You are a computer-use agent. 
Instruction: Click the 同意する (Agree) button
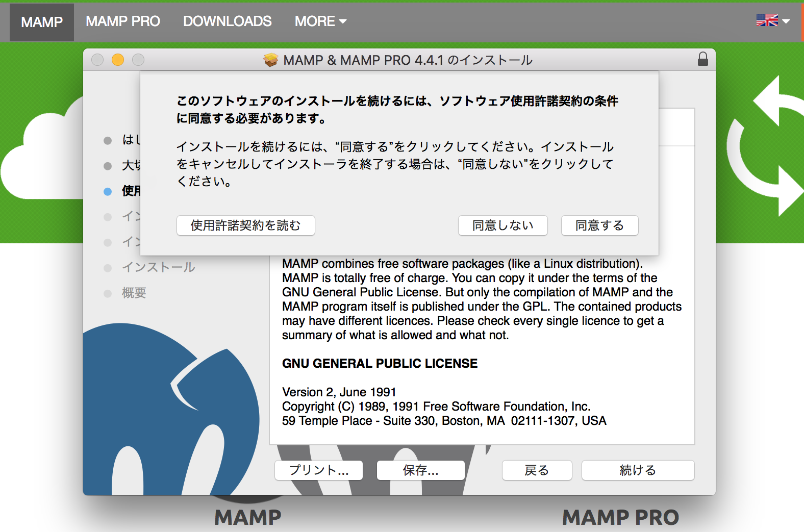(599, 225)
